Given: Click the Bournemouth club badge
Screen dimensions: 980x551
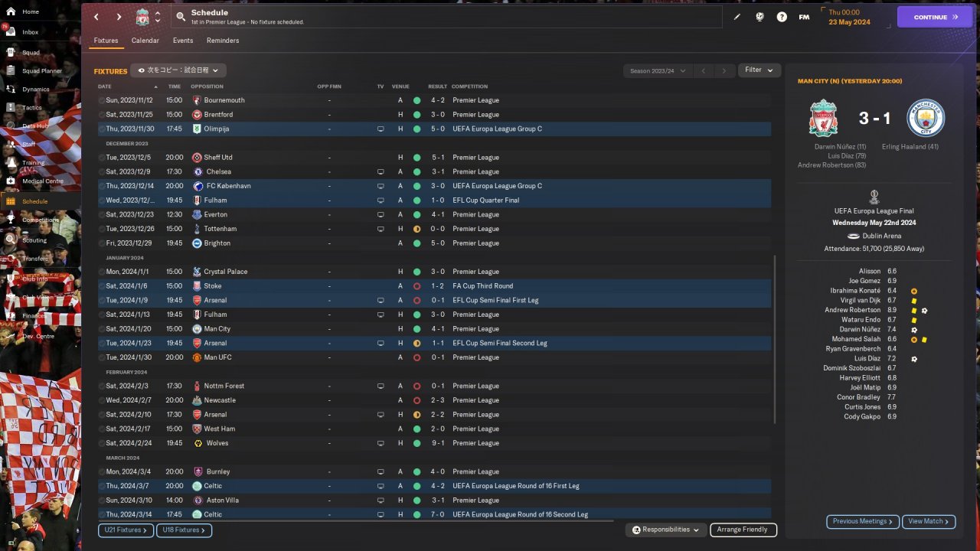Looking at the screenshot, I should [x=197, y=100].
